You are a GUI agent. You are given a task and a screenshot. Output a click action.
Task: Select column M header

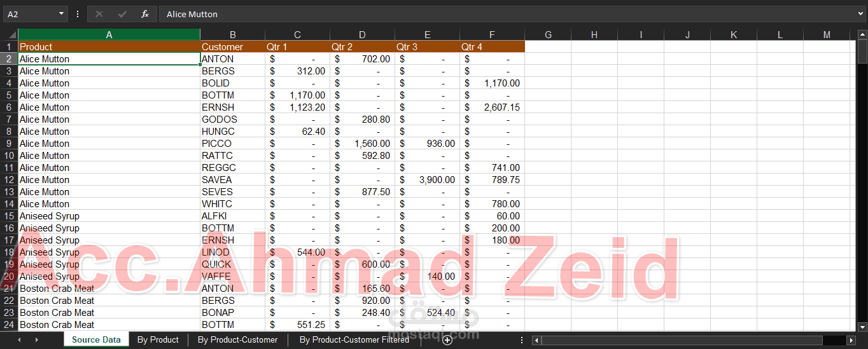pos(827,35)
